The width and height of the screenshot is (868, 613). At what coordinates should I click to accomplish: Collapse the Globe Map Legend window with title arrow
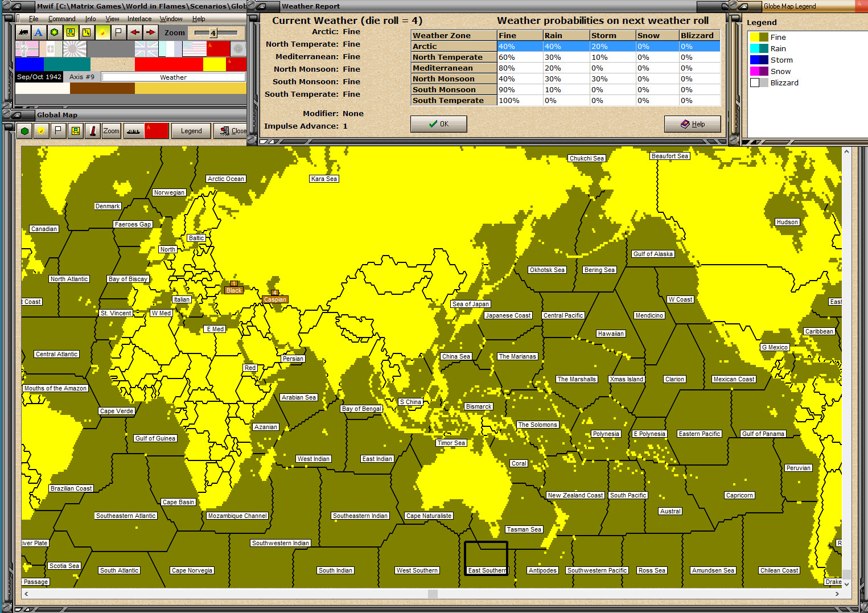[743, 6]
